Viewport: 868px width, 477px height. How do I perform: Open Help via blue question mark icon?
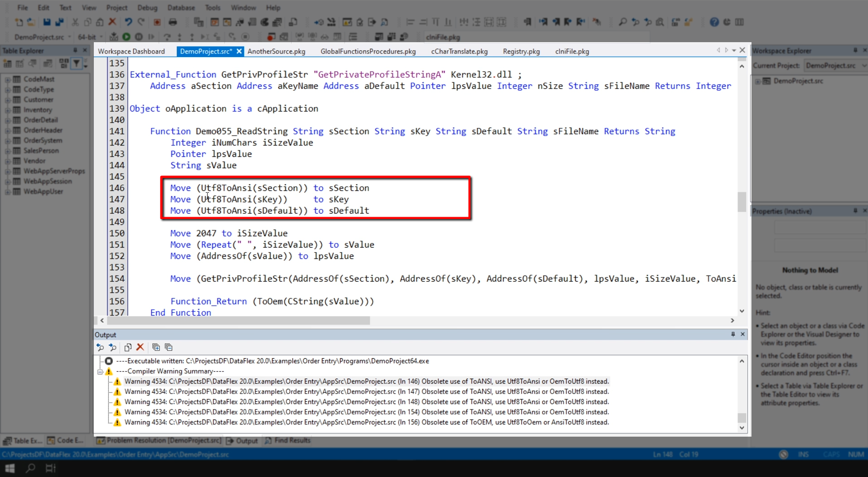[x=714, y=22]
